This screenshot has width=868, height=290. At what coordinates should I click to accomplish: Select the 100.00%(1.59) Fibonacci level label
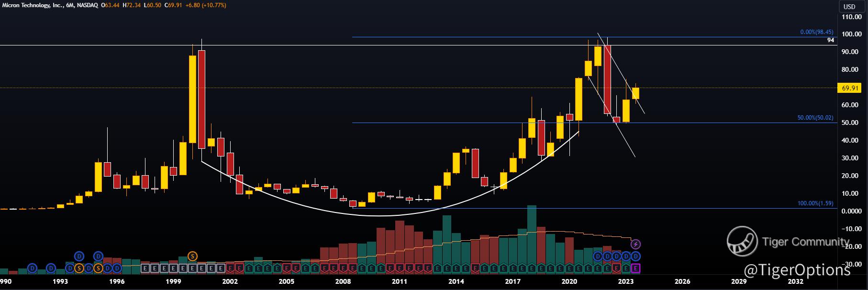tap(815, 203)
